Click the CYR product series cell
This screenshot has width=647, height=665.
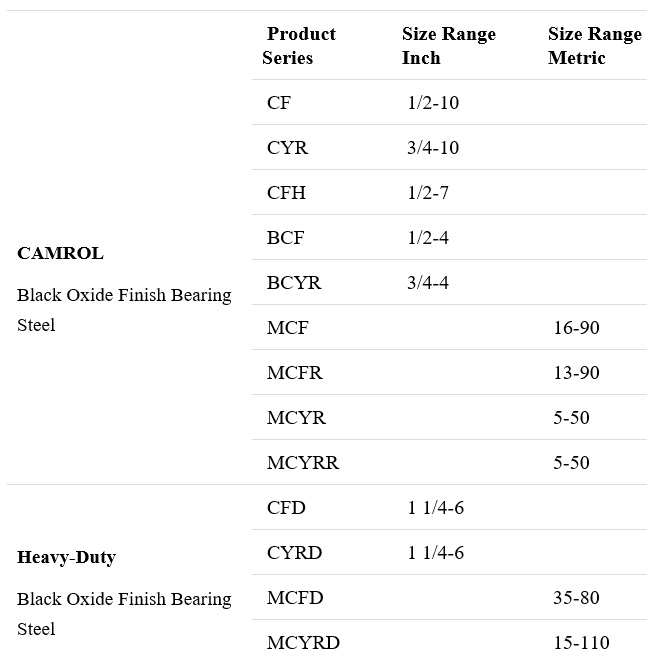pyautogui.click(x=287, y=148)
